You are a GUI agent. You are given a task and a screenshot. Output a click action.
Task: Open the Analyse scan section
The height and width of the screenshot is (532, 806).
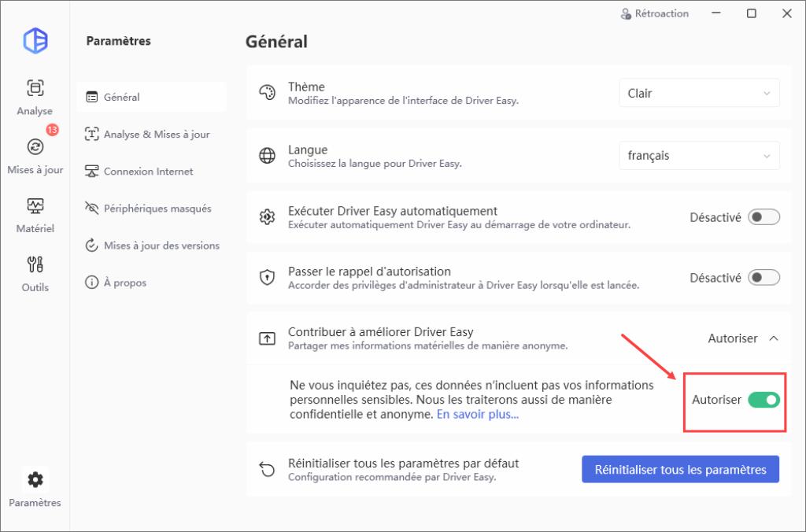(x=35, y=97)
